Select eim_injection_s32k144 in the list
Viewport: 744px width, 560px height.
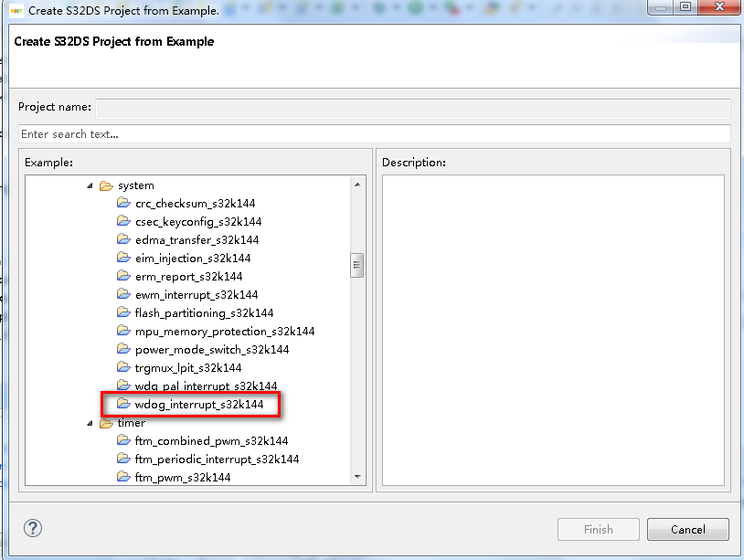pyautogui.click(x=193, y=259)
